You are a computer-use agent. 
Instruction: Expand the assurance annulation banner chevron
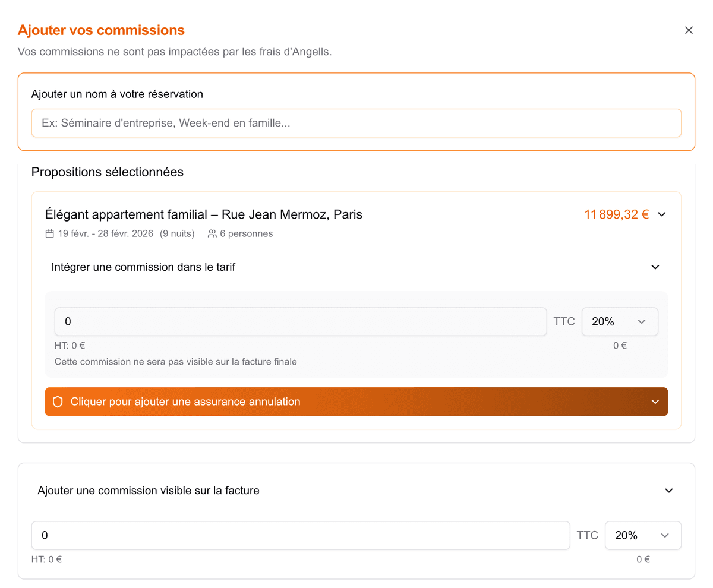pyautogui.click(x=655, y=402)
